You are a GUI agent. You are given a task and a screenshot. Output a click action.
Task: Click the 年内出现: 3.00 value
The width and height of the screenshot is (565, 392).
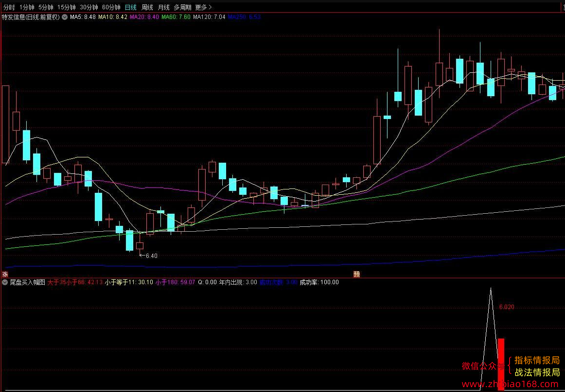[x=238, y=282]
